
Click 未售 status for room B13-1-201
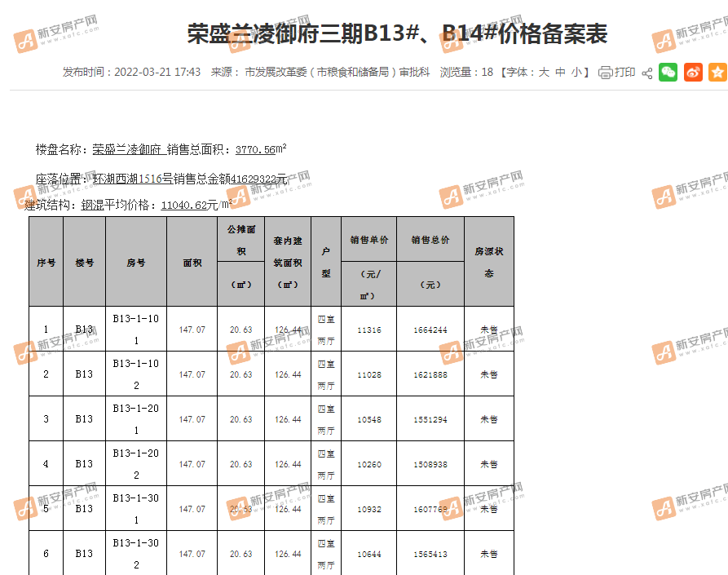[x=489, y=419]
